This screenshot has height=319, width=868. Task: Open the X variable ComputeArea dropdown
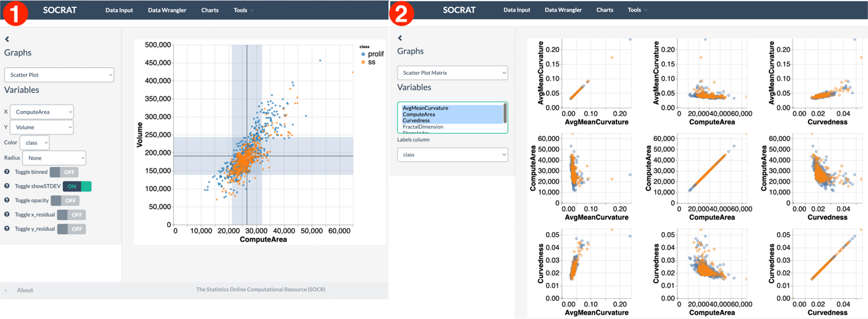(42, 112)
